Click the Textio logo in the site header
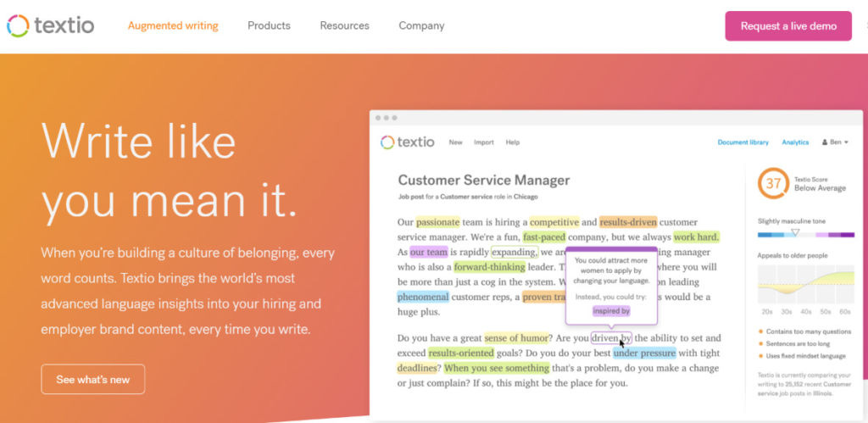Viewport: 868px width, 423px height. pos(50,25)
